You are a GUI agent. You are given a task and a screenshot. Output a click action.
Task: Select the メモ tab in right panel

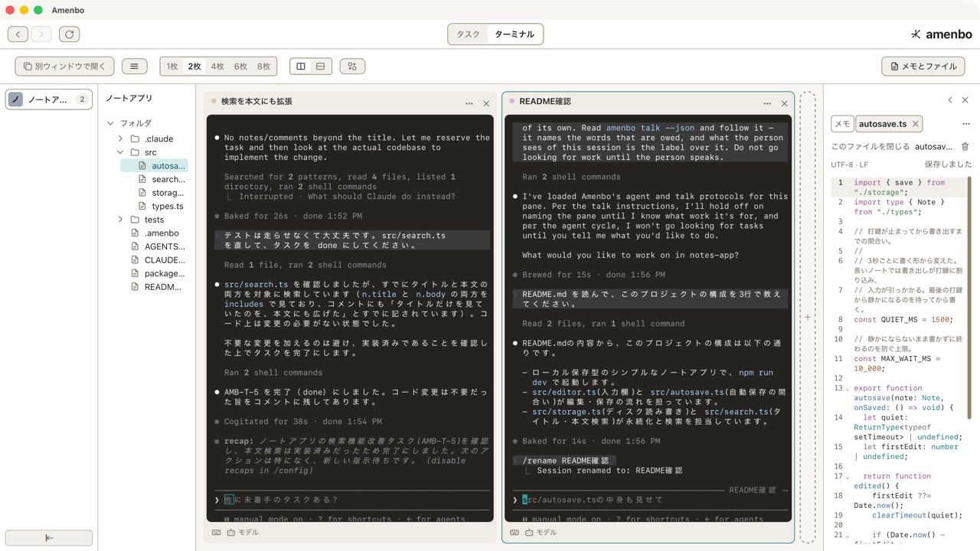(x=842, y=124)
